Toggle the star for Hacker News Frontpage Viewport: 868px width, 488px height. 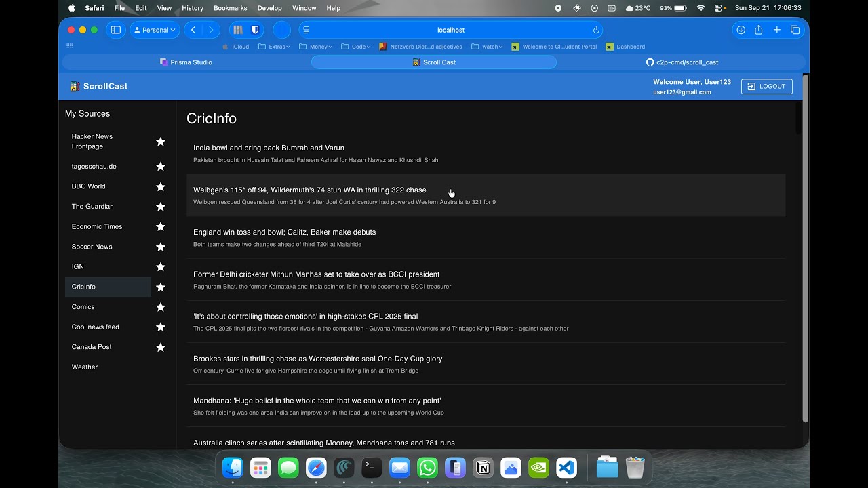point(161,142)
